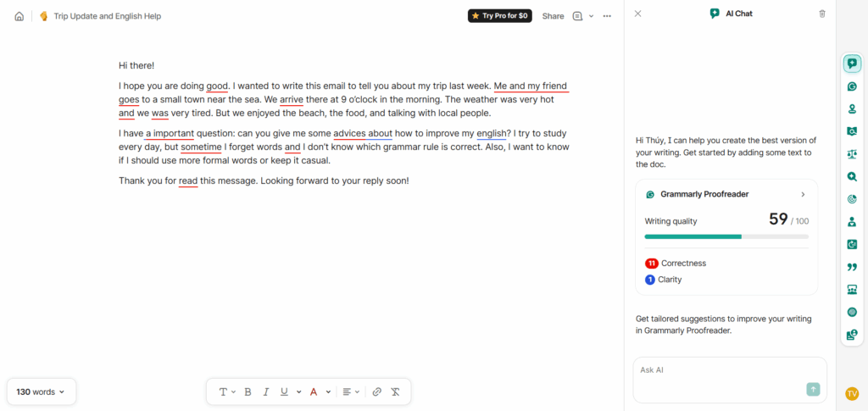The width and height of the screenshot is (868, 411).
Task: Click the document emoji icon beside the title
Action: pos(44,16)
